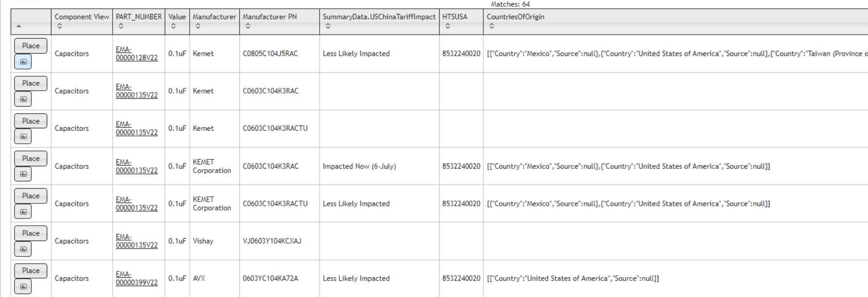Place the AVX 0603YC104KA72A capacitor
The image size is (868, 297).
tap(31, 270)
